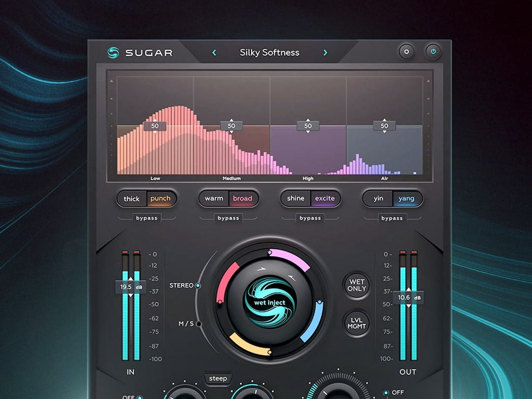
Task: Select the Air band label in the spectrum display
Action: [384, 178]
